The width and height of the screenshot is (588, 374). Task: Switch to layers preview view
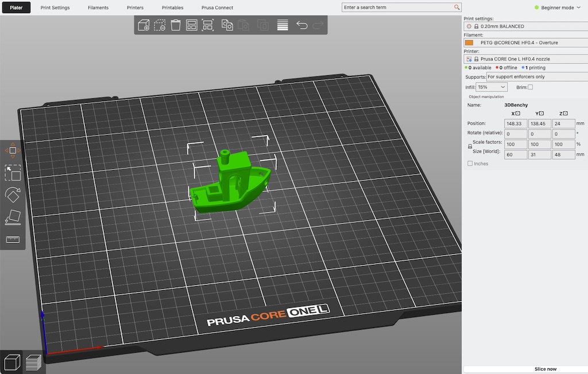33,362
